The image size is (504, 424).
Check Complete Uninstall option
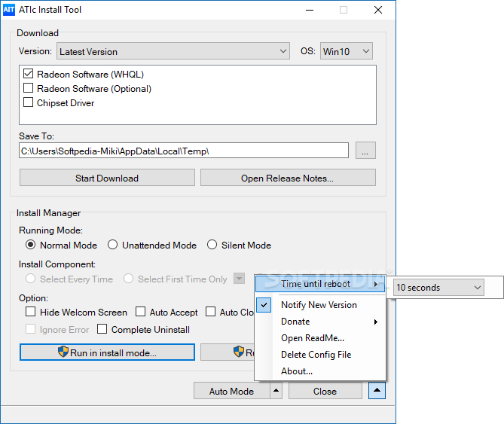tap(102, 329)
